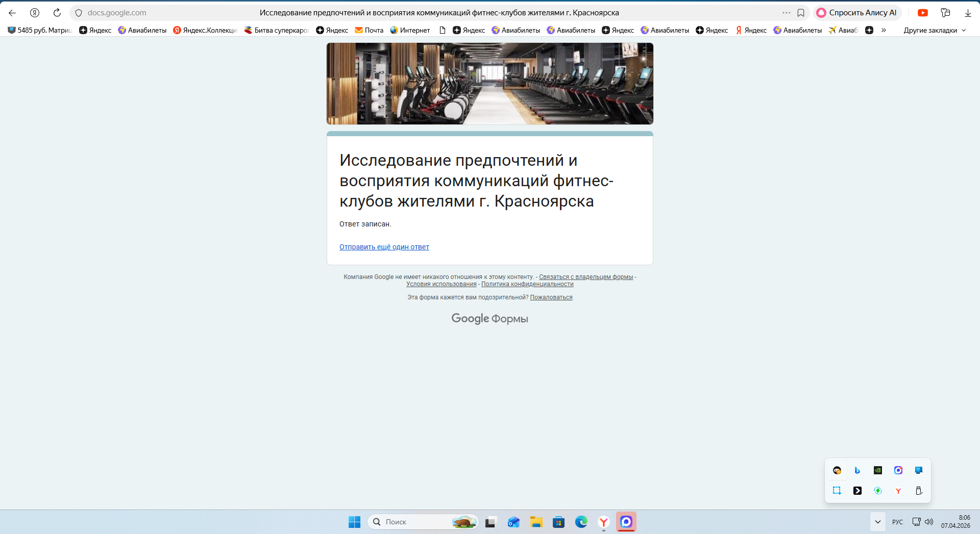Open the blue monitor icon in tray popup
The height and width of the screenshot is (534, 980).
919,470
